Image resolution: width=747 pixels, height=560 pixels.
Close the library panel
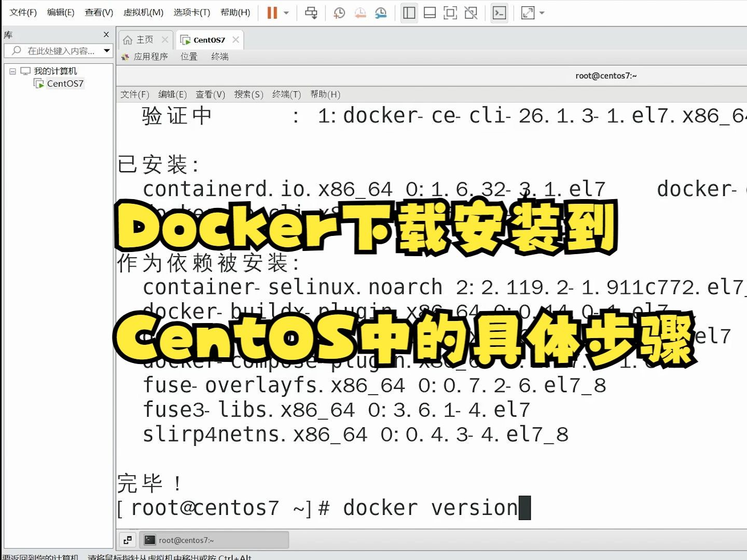(x=106, y=34)
